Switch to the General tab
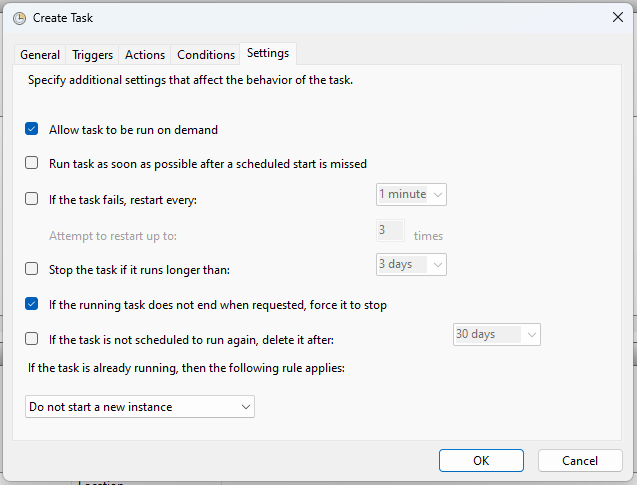Viewport: 637px width, 485px height. click(40, 55)
